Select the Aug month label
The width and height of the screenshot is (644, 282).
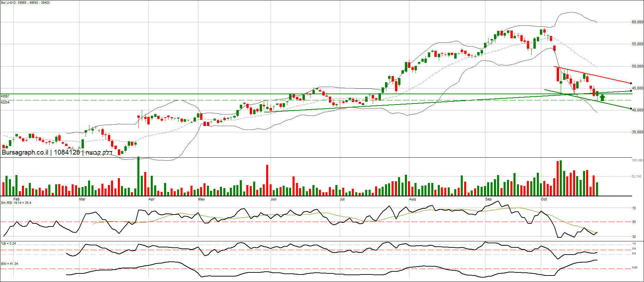coord(412,199)
